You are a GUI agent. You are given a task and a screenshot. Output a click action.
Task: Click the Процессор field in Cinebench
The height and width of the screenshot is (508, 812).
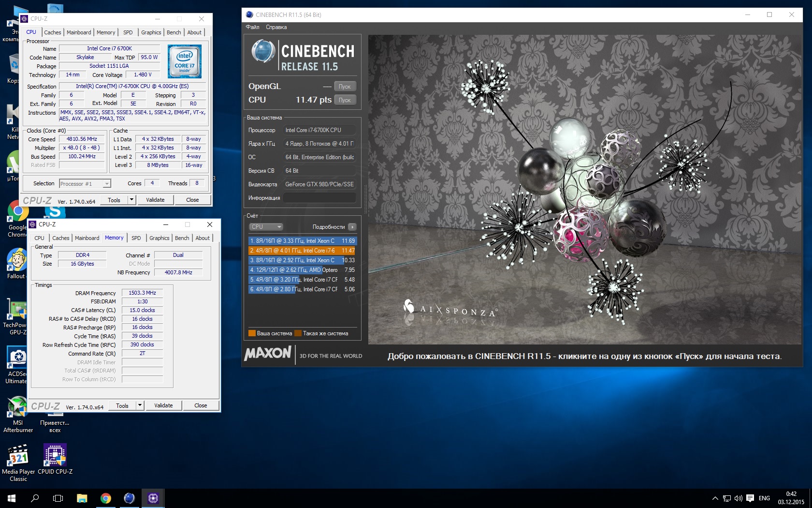(319, 130)
